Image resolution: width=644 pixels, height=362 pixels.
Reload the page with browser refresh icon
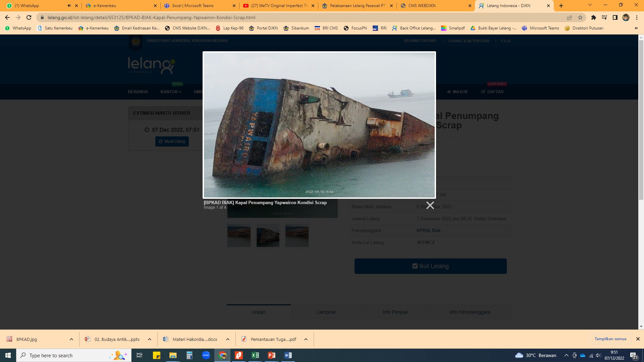(x=29, y=17)
